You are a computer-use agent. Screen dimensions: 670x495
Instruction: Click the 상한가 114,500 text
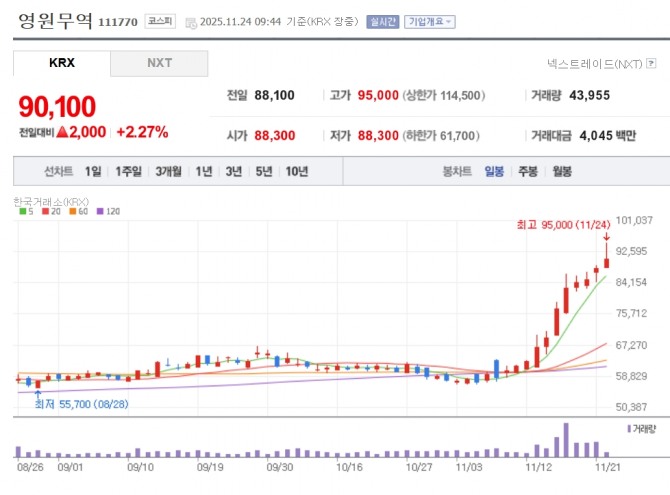444,95
